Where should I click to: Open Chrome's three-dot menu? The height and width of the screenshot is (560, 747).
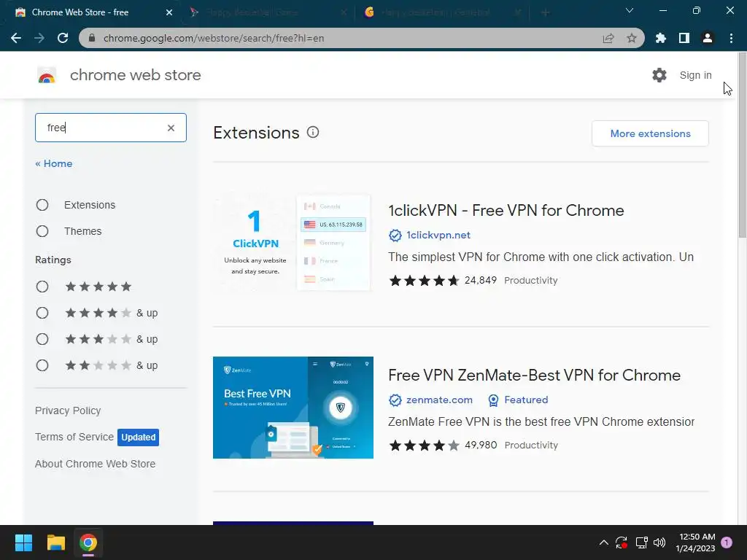coord(731,38)
